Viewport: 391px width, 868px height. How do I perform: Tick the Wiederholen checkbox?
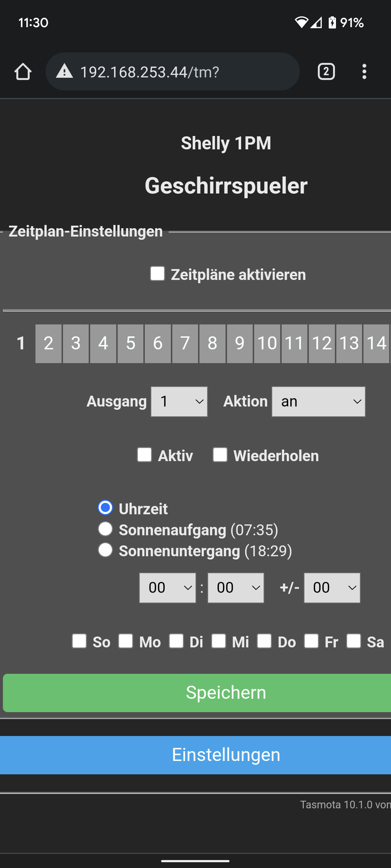click(220, 455)
